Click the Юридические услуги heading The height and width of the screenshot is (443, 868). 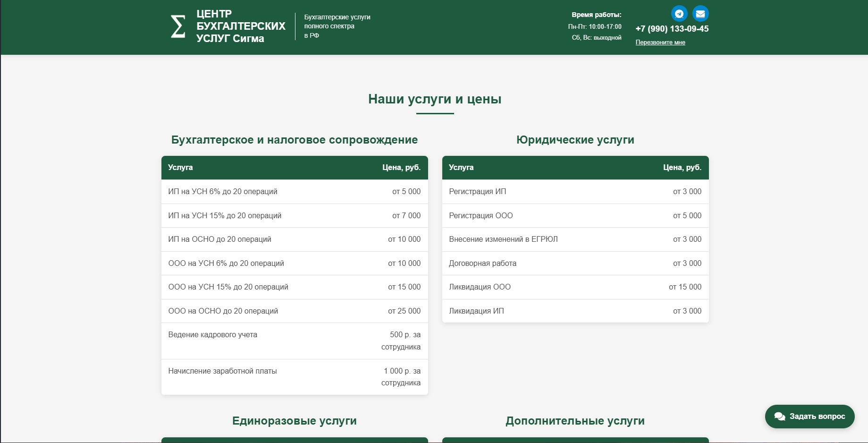(575, 140)
